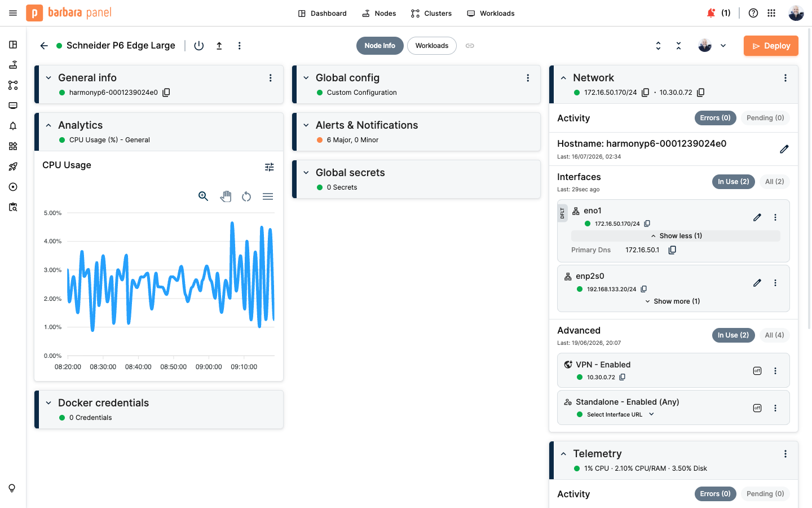
Task: Expand the Docker credentials card
Action: (x=48, y=403)
